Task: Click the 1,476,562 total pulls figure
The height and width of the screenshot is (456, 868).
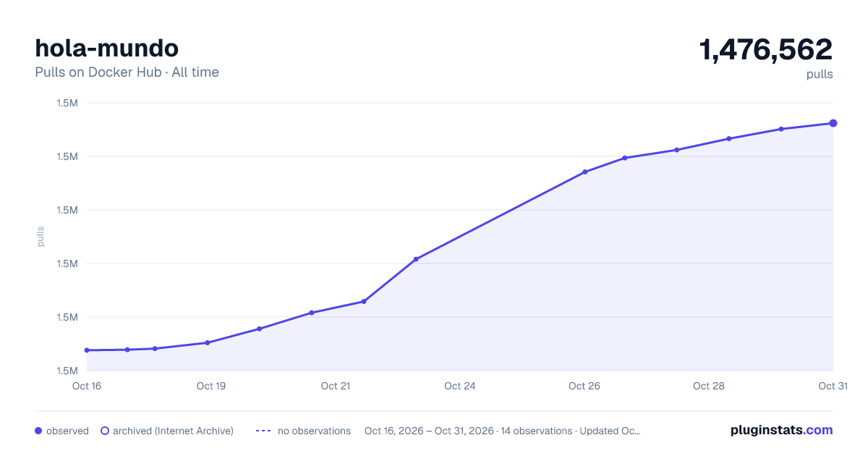Action: point(766,49)
